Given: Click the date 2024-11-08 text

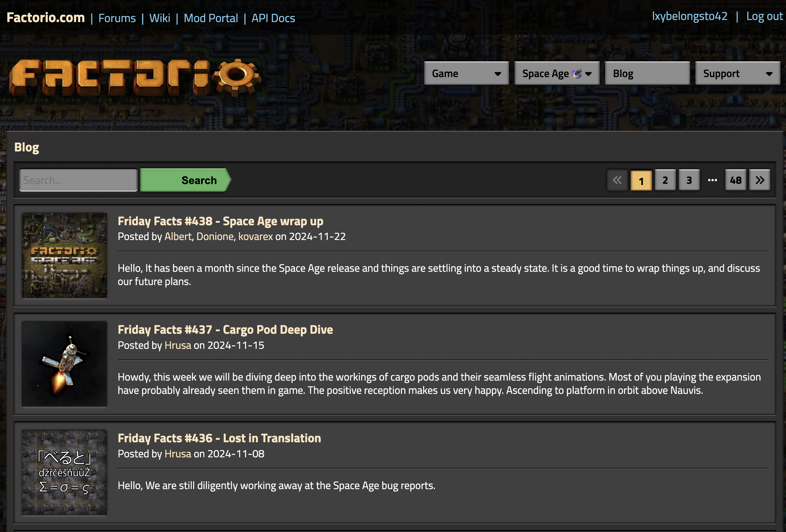Looking at the screenshot, I should pyautogui.click(x=236, y=454).
